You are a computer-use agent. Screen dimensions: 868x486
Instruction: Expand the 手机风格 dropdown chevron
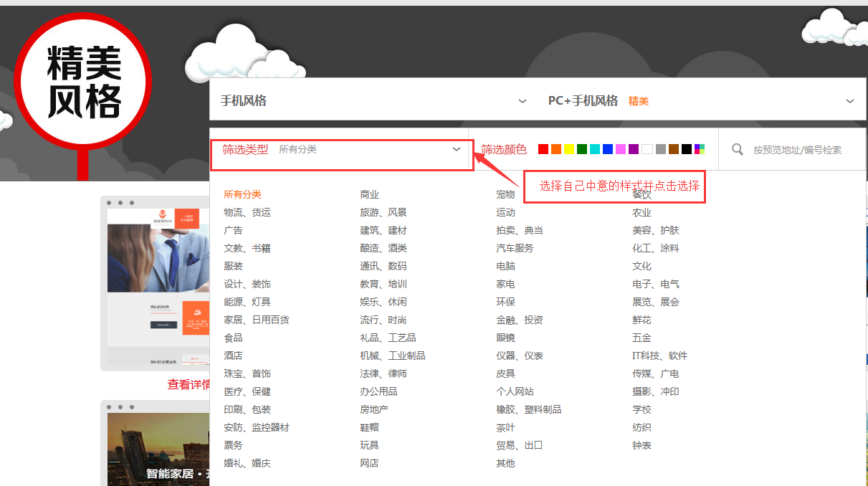[523, 101]
